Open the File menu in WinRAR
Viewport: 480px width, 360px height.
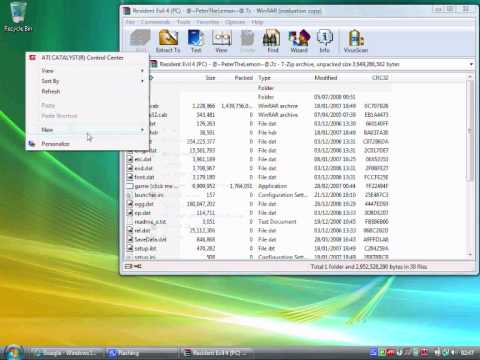pyautogui.click(x=130, y=22)
